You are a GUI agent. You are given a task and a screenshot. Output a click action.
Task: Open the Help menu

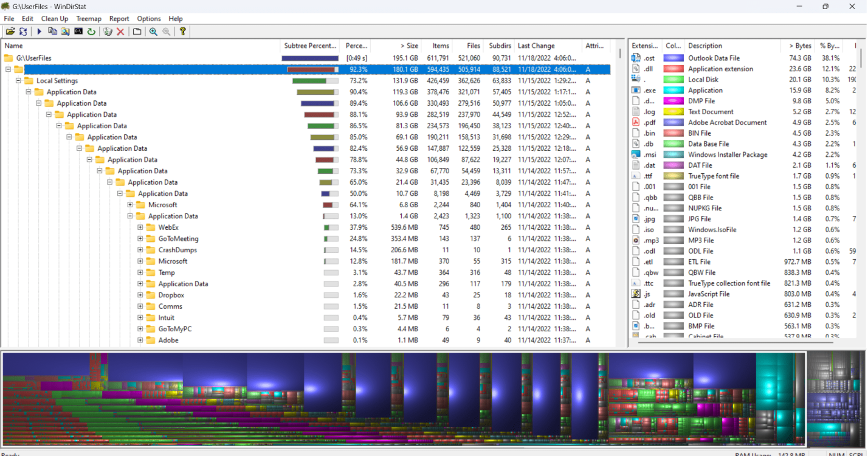point(176,19)
